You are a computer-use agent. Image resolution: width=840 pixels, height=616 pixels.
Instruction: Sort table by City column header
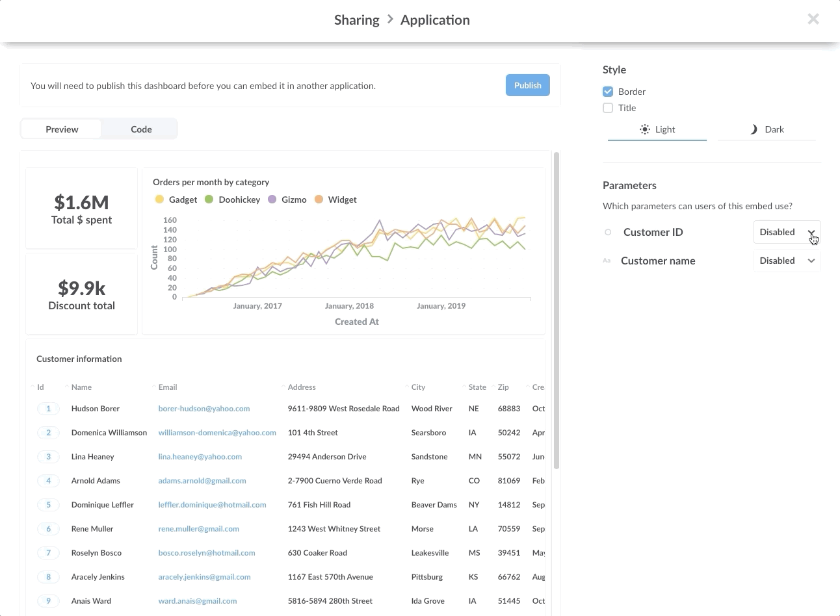(x=418, y=387)
